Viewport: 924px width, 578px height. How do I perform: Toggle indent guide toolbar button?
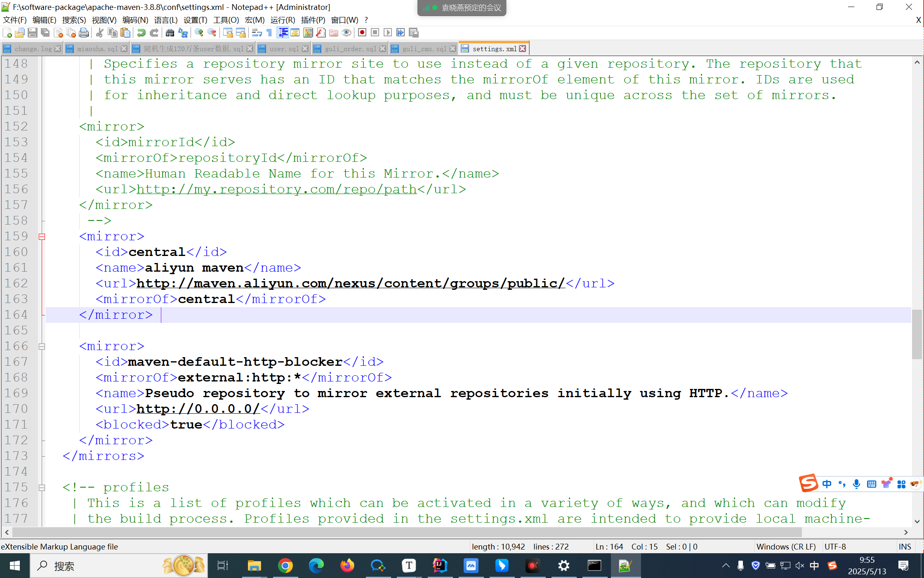283,33
